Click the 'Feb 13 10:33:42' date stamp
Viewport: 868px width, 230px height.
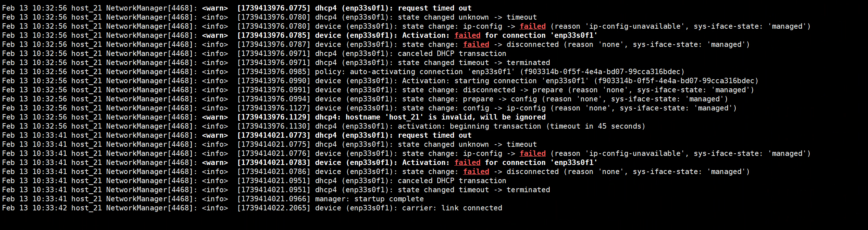pyautogui.click(x=34, y=208)
